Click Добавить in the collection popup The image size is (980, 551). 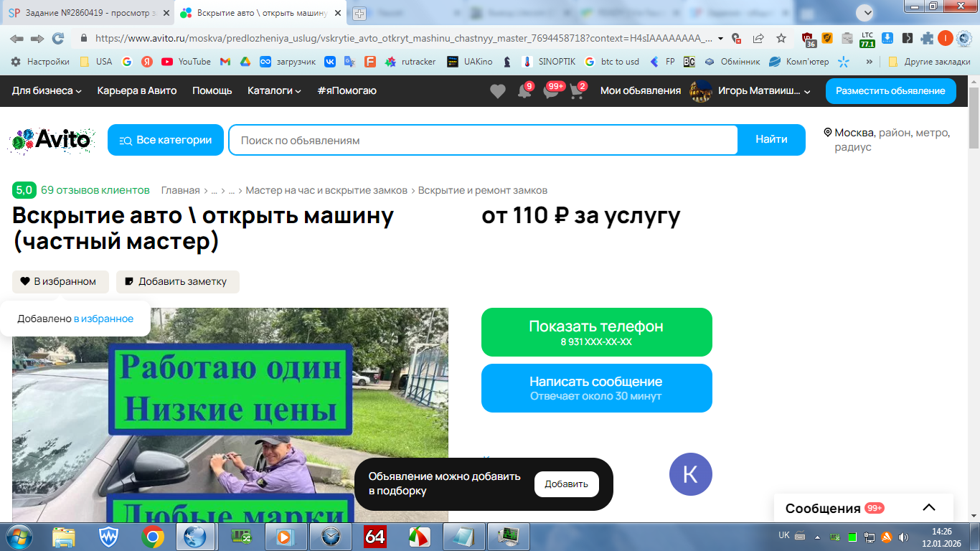[x=567, y=484]
